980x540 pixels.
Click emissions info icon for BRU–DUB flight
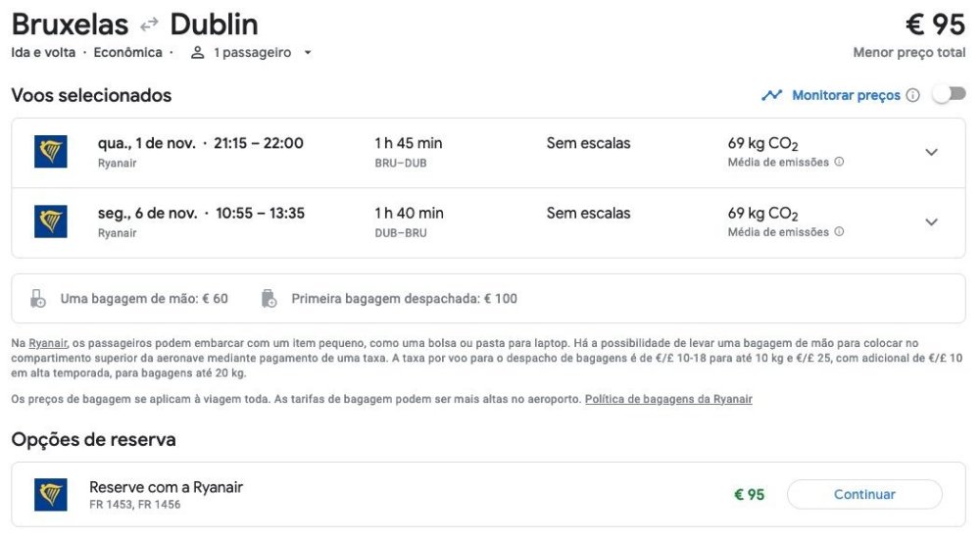coord(839,163)
